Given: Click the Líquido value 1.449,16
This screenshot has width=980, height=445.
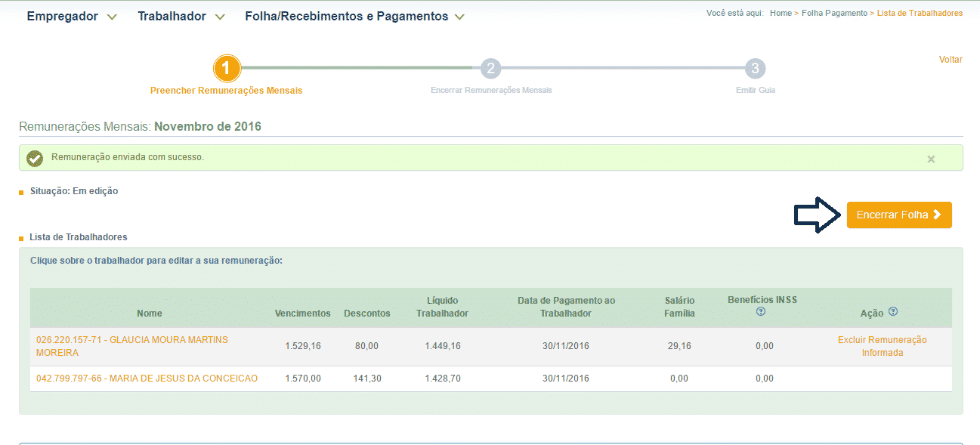Looking at the screenshot, I should coord(442,346).
